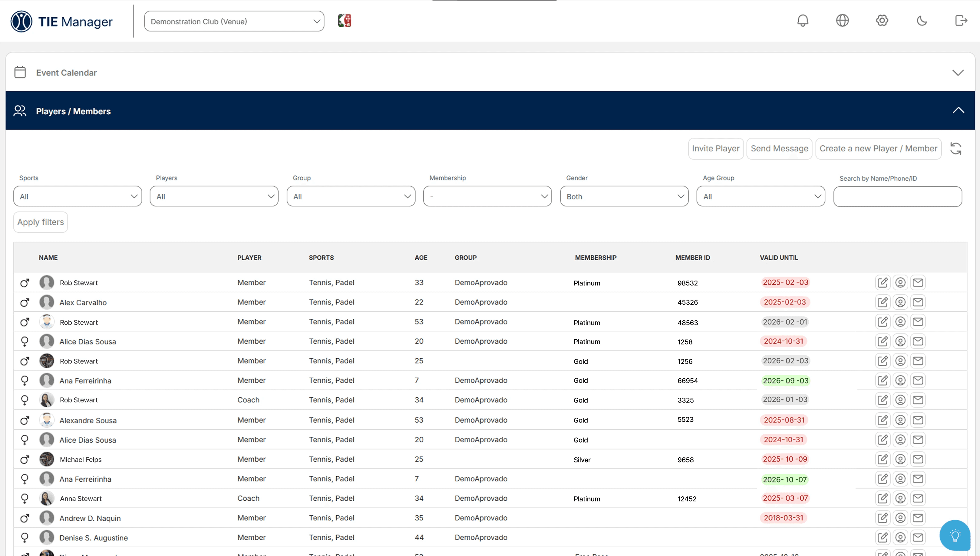Sort by the VALID UNTIL column header

[x=779, y=258]
